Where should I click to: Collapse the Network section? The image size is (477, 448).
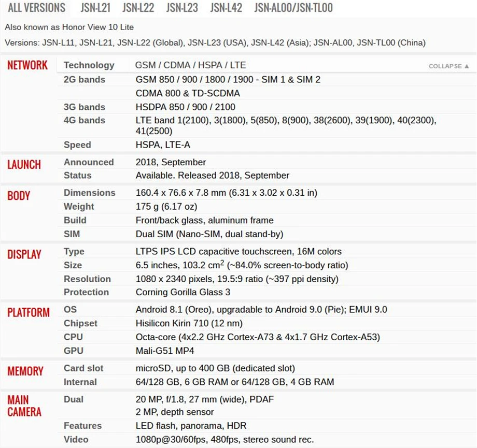448,66
